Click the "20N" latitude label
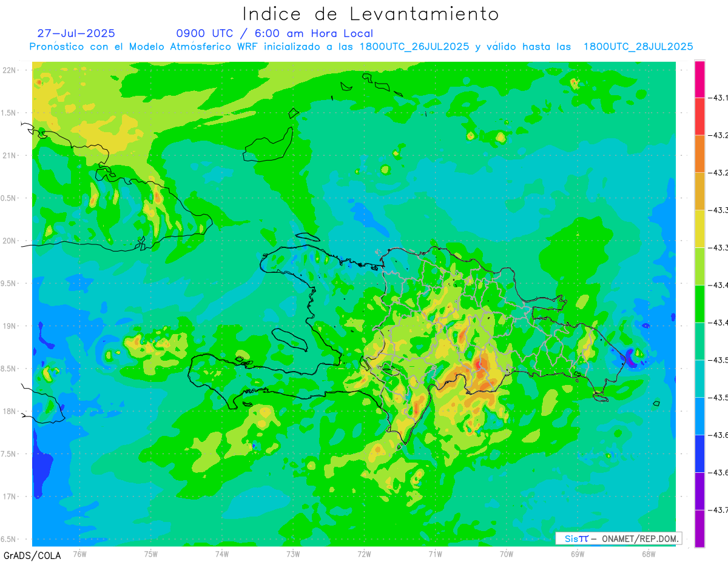Viewport: 728px width, 562px height. pyautogui.click(x=10, y=241)
